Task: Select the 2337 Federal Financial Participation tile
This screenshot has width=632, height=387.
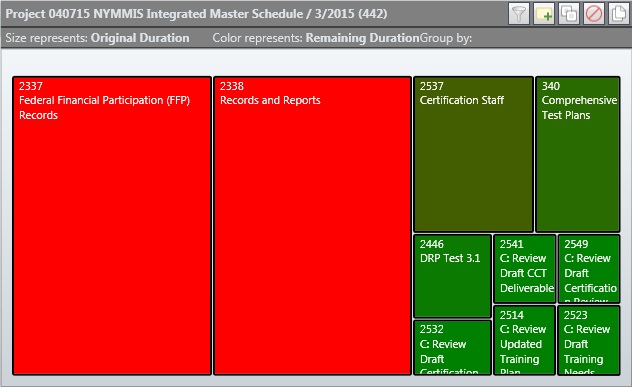Action: pyautogui.click(x=112, y=226)
